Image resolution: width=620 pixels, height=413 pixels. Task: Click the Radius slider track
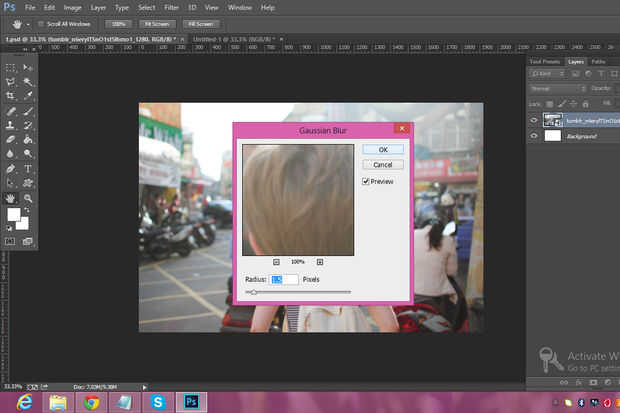point(300,292)
